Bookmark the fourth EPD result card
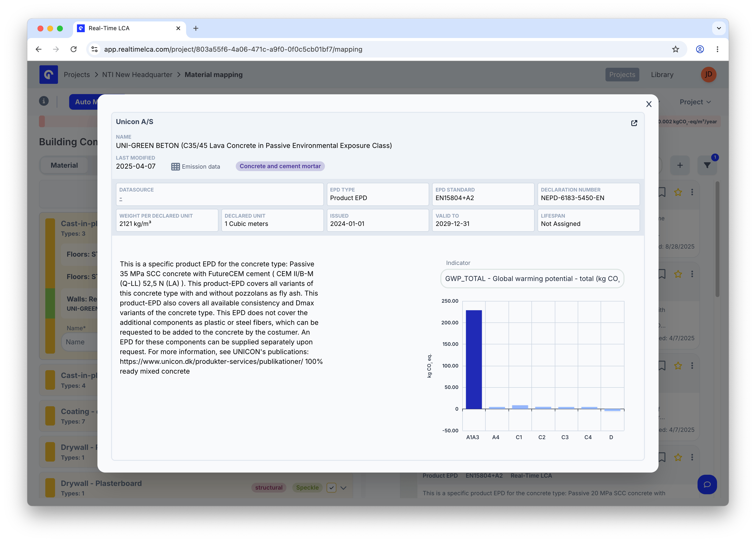Screen dimensions: 756x542 662,457
